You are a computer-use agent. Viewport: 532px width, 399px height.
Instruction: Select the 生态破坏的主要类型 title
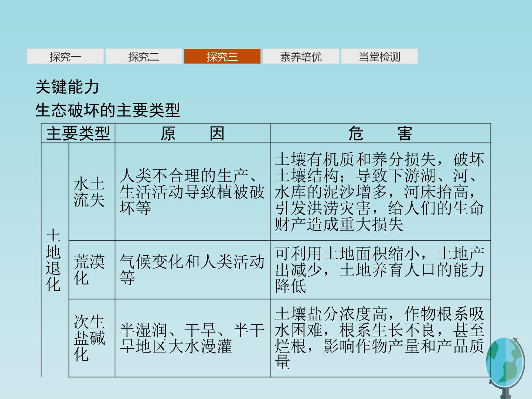click(x=108, y=110)
